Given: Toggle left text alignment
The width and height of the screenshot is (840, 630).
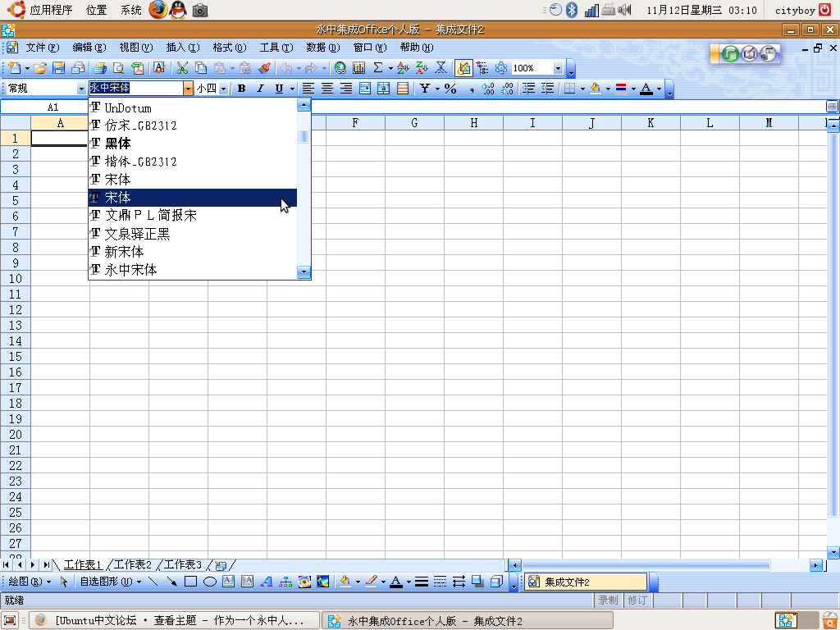Looking at the screenshot, I should pos(308,89).
